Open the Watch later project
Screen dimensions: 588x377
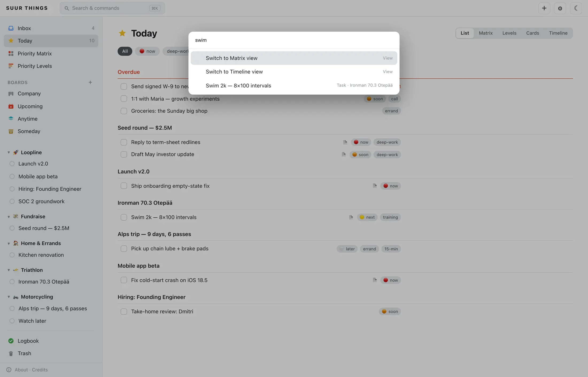coord(32,321)
